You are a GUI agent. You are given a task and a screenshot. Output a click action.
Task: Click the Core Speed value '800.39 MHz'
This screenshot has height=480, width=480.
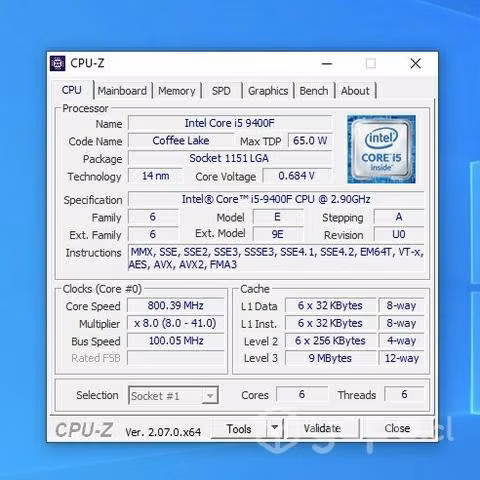pos(176,306)
